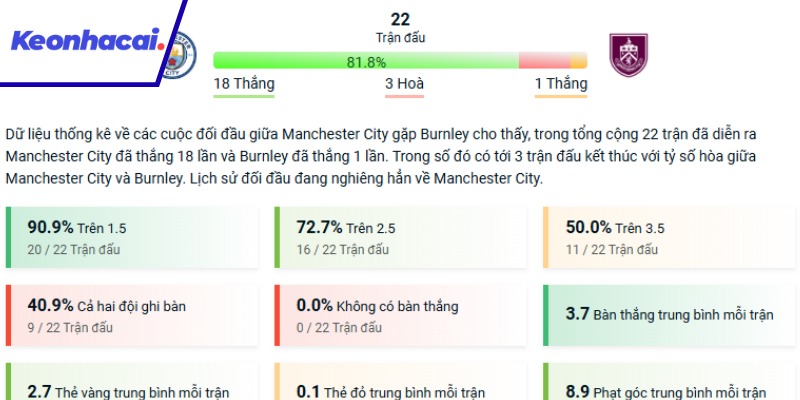Click the green 81.8% win bar segment
Screen dimensions: 800x400
pyautogui.click(x=365, y=61)
